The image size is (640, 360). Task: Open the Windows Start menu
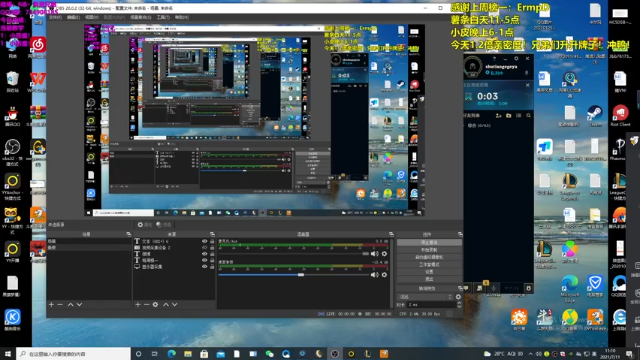8,354
